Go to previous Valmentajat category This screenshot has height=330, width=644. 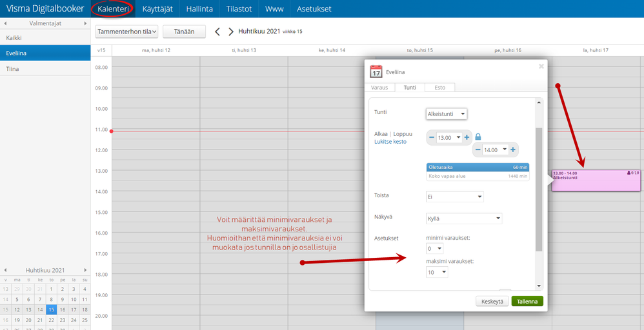(x=5, y=23)
